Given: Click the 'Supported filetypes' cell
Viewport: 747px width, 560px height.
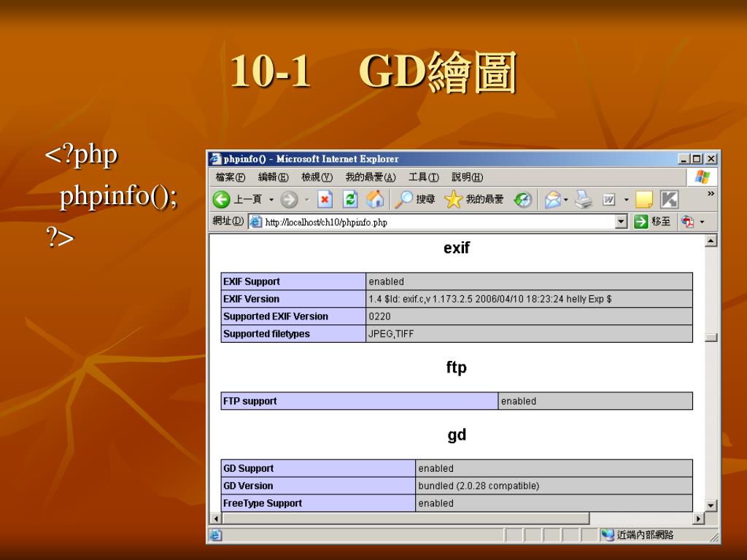Looking at the screenshot, I should [x=293, y=334].
